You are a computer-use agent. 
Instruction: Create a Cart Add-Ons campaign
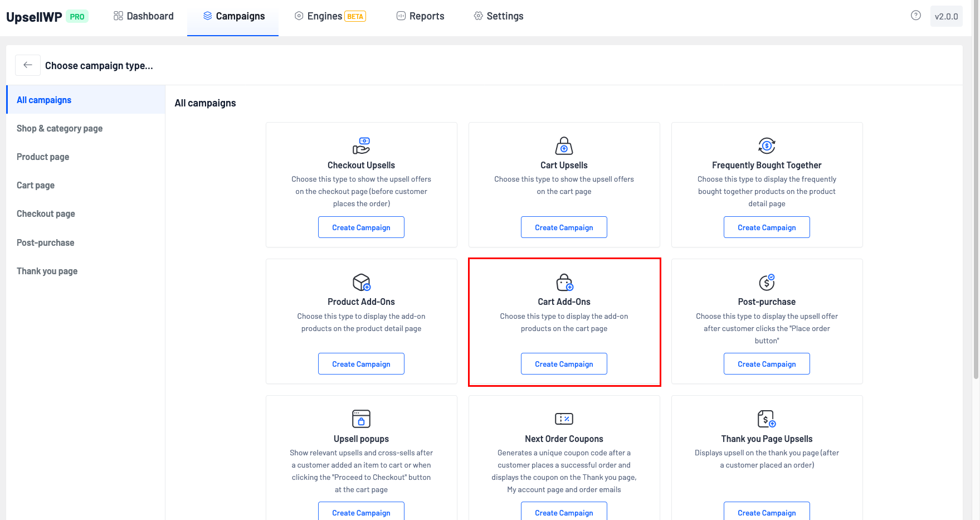pyautogui.click(x=564, y=364)
